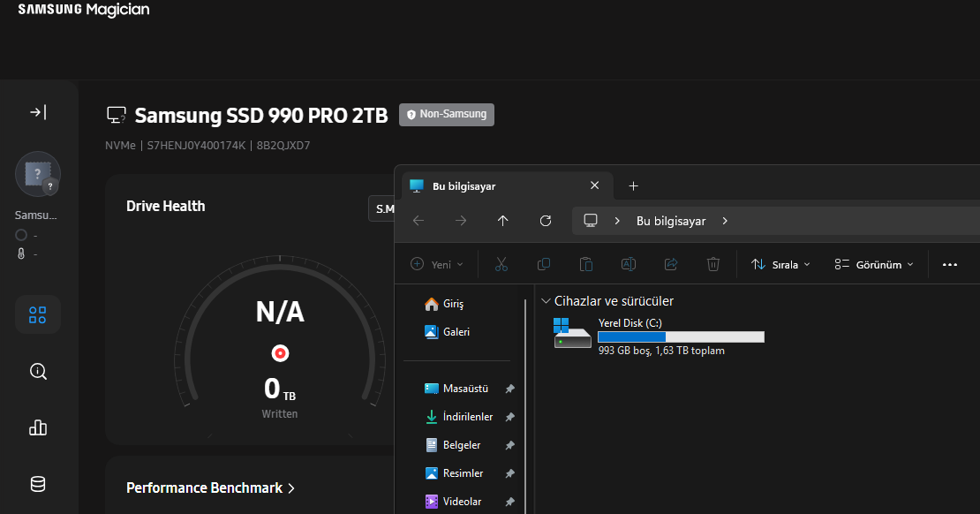
Task: Click the pin icon beside İndirilenler
Action: (510, 417)
